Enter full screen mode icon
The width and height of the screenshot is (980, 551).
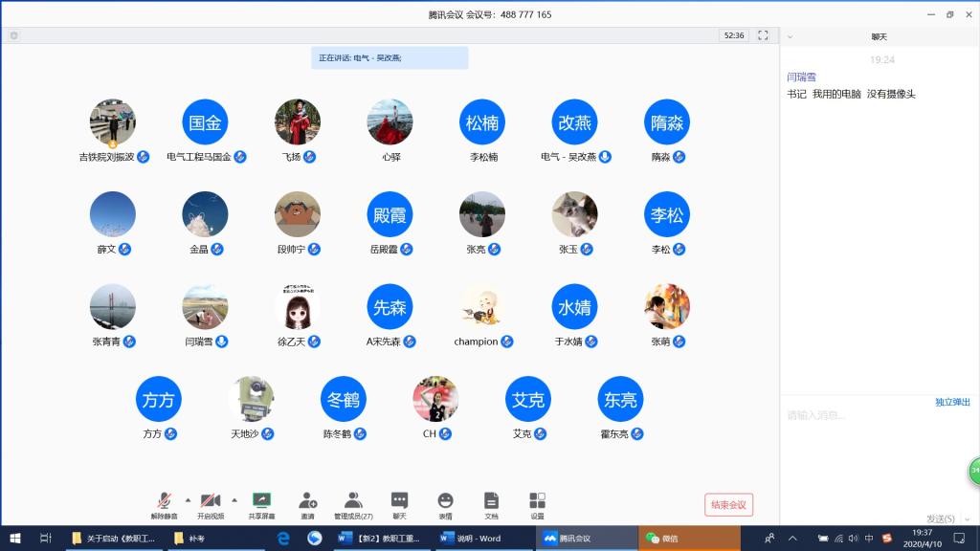pyautogui.click(x=763, y=35)
